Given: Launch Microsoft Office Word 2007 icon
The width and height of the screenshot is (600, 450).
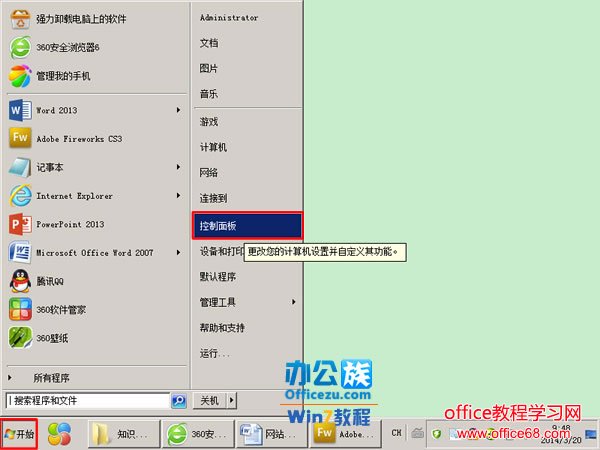Looking at the screenshot, I should [x=20, y=253].
